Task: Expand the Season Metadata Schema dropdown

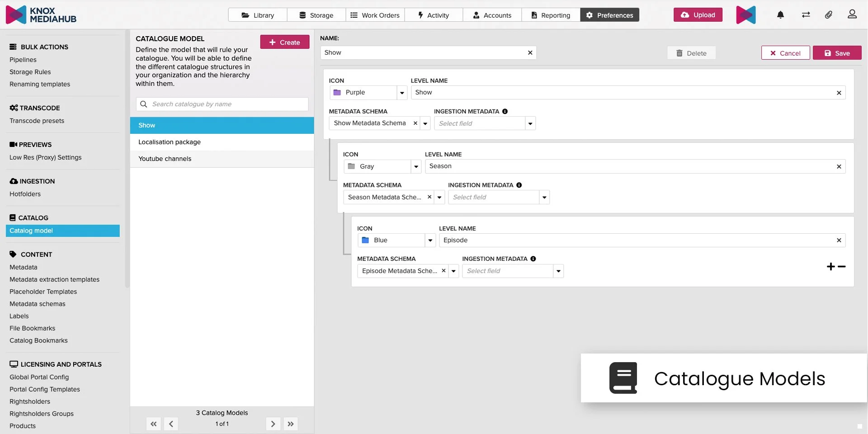Action: pyautogui.click(x=439, y=197)
